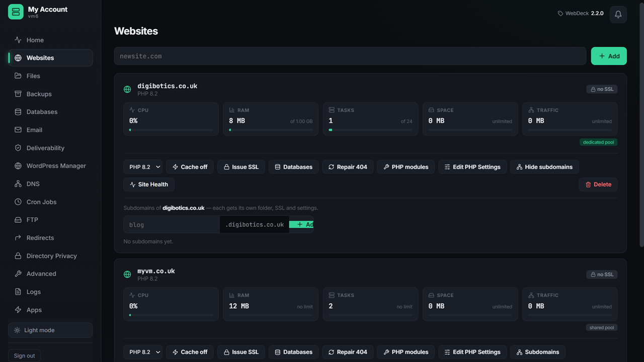644x362 pixels.
Task: Click the CPU icon in myvm.co.uk card
Action: [x=132, y=295]
